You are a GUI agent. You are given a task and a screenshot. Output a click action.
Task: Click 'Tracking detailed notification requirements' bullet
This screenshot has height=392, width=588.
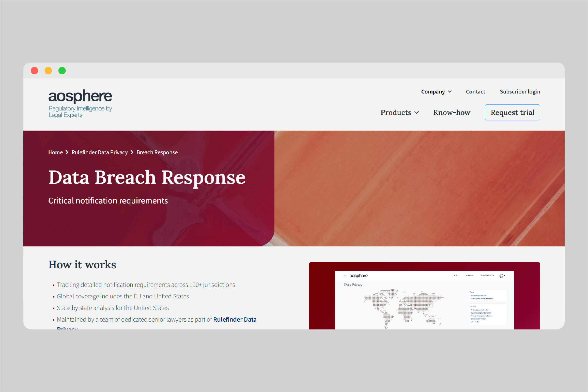coord(146,285)
